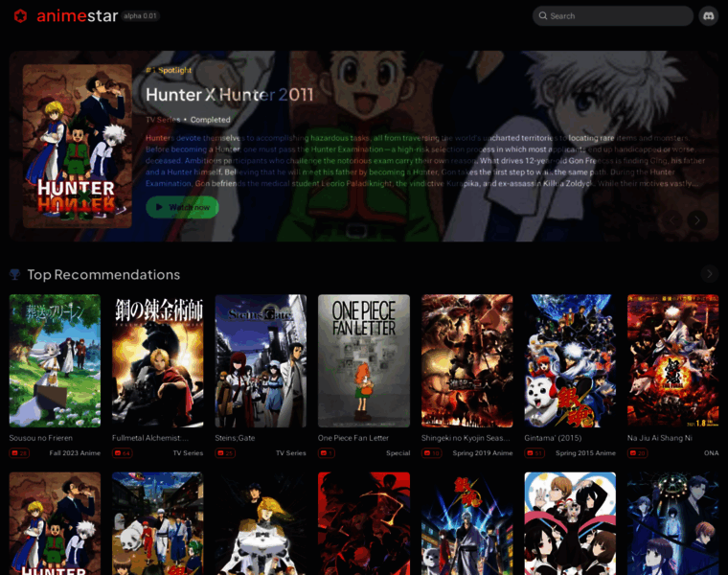Click episode count badge under Sousou no Frieren
Screen dimensions: 728x575
coord(19,453)
